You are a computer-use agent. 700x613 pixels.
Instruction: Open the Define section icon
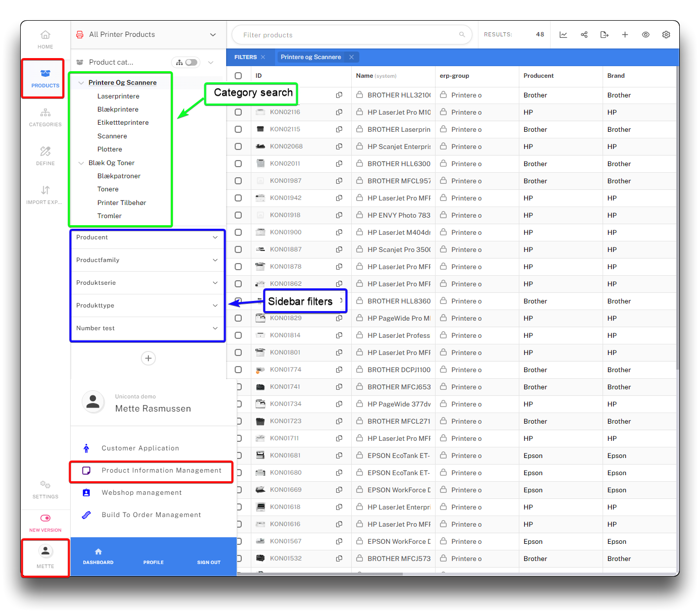(45, 156)
